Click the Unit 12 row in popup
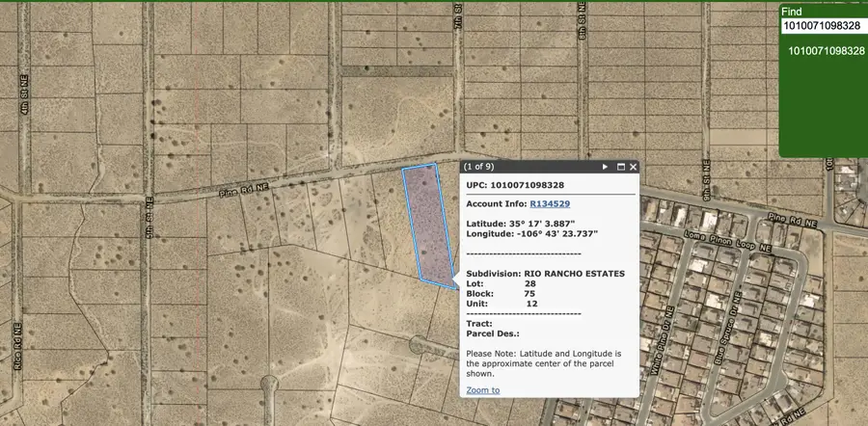This screenshot has height=426, width=868. (502, 304)
